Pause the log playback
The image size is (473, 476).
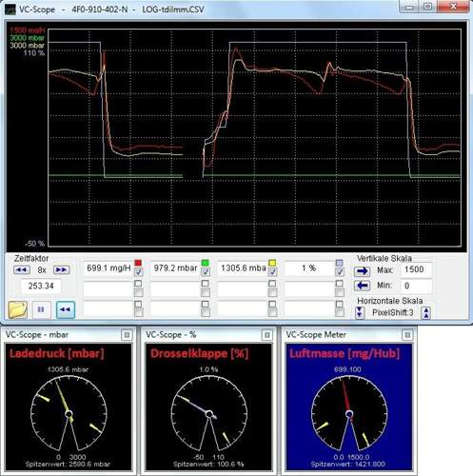tap(41, 309)
